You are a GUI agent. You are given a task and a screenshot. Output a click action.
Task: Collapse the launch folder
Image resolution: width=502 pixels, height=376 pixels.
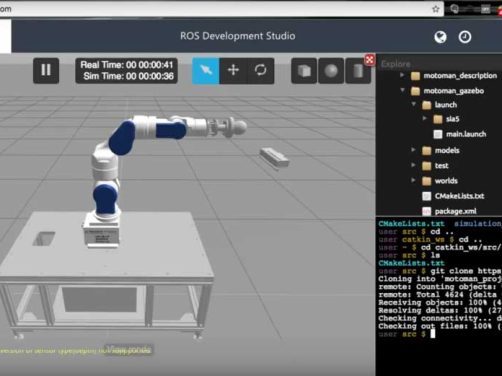pyautogui.click(x=414, y=104)
